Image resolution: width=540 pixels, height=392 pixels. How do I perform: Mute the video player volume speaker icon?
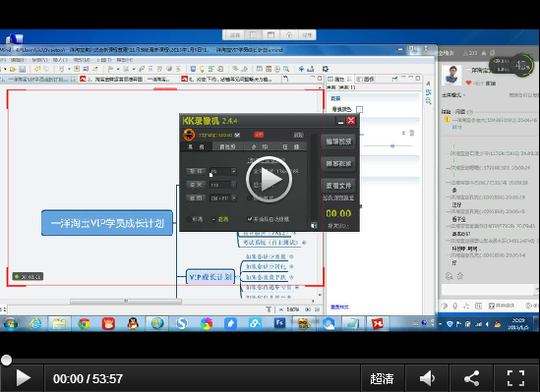(427, 378)
